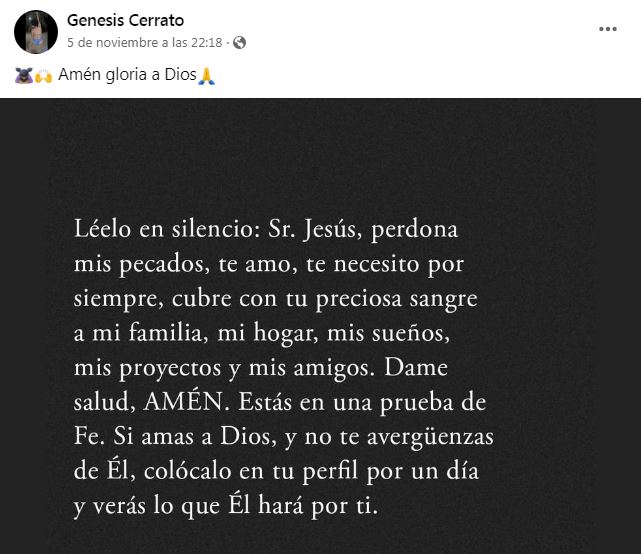Click the first emoji in the caption

click(25, 76)
